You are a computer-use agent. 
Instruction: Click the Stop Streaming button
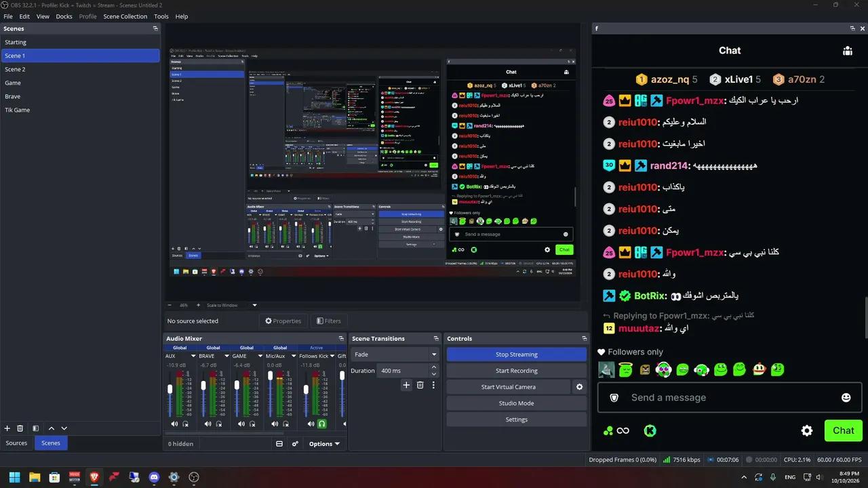click(517, 354)
